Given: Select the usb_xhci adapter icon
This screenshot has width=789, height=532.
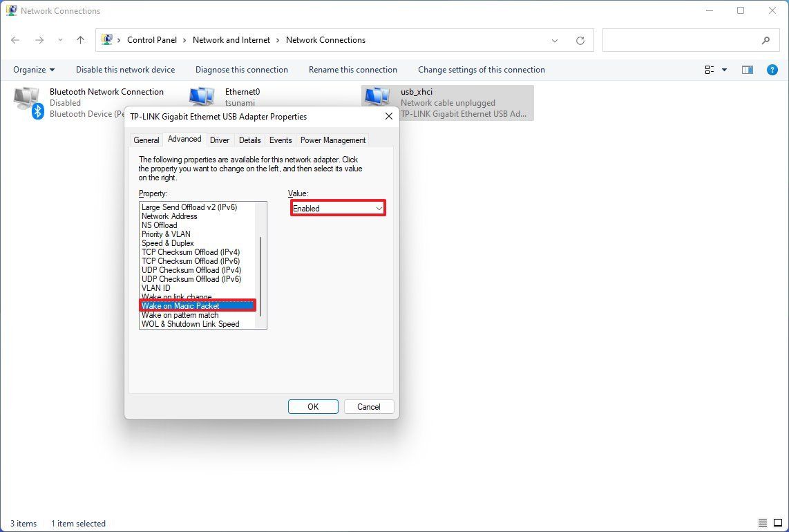Looking at the screenshot, I should [x=377, y=97].
